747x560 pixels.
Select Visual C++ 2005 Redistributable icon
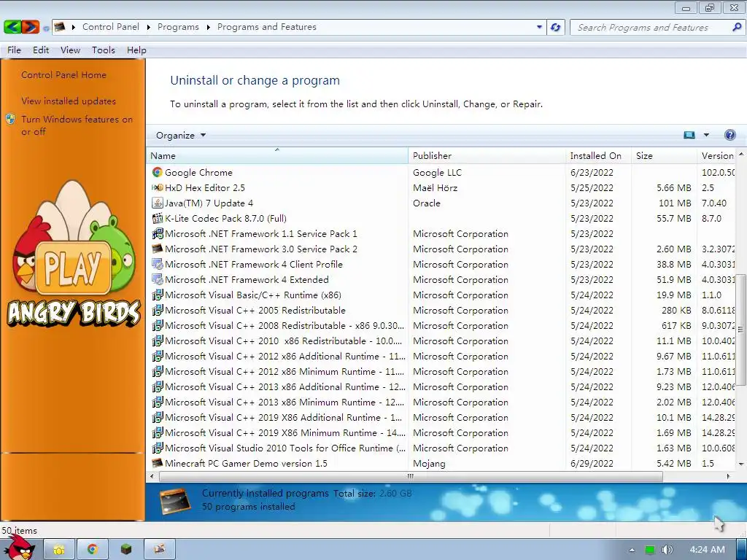pos(158,310)
